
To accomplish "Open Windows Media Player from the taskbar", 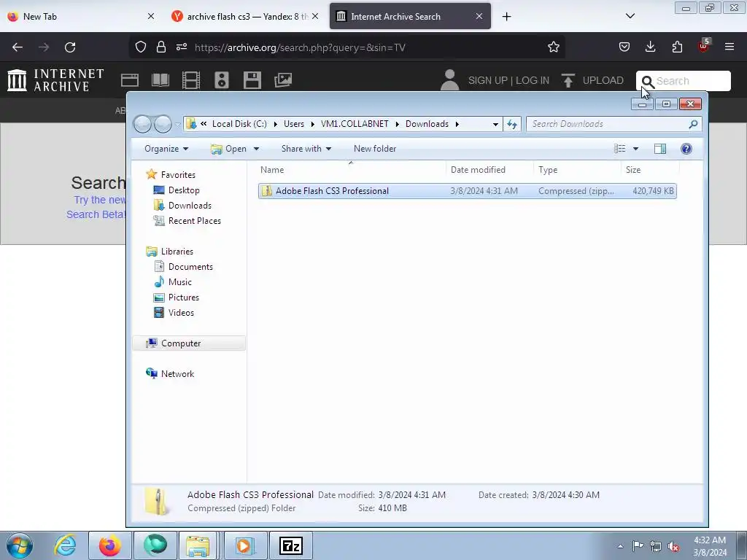I will [244, 545].
